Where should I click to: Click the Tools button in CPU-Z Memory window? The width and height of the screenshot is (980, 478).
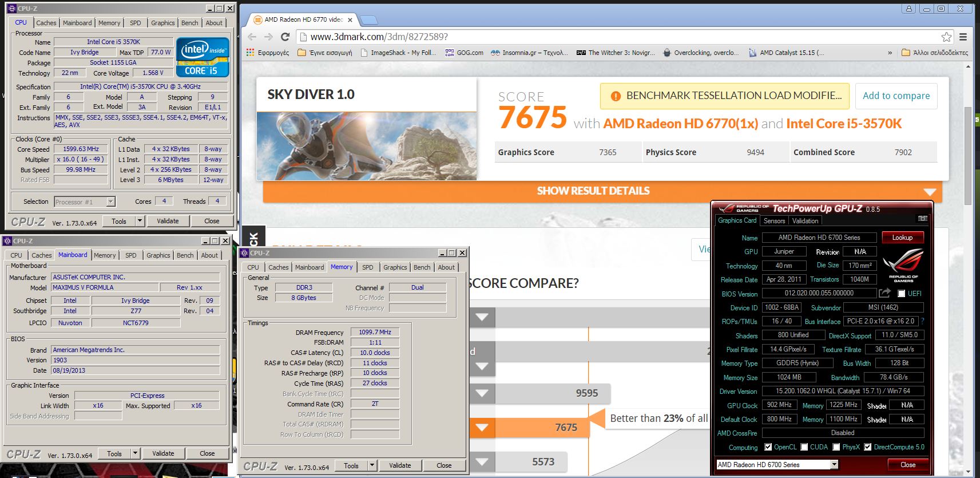[x=351, y=465]
